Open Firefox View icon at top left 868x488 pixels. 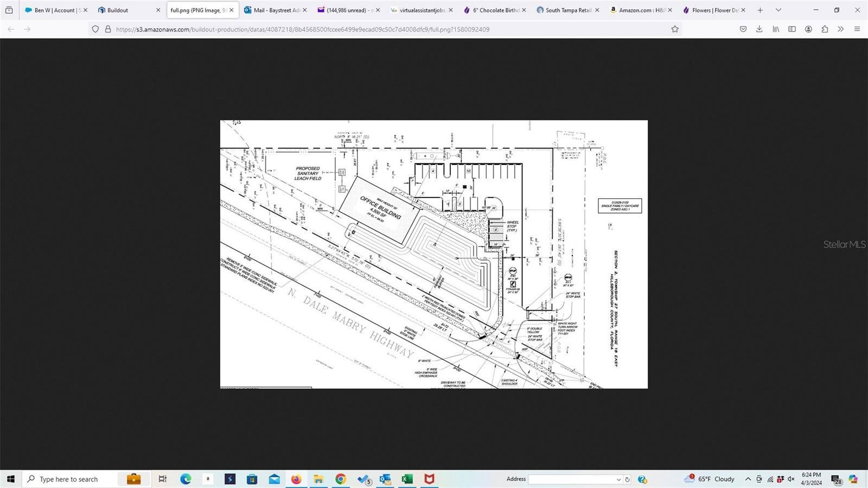point(9,10)
